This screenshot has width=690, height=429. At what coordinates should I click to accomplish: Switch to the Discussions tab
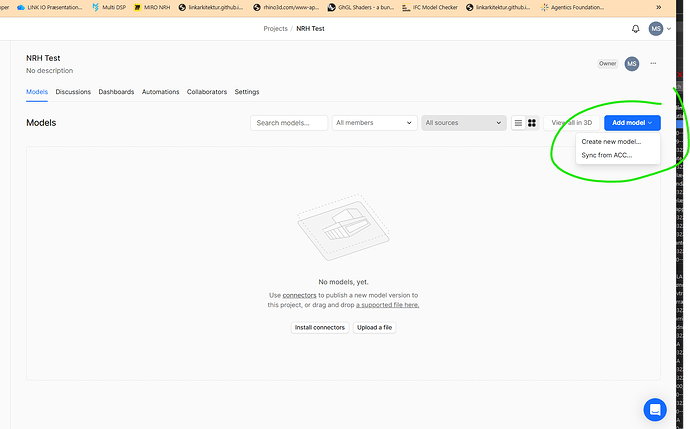(x=73, y=92)
